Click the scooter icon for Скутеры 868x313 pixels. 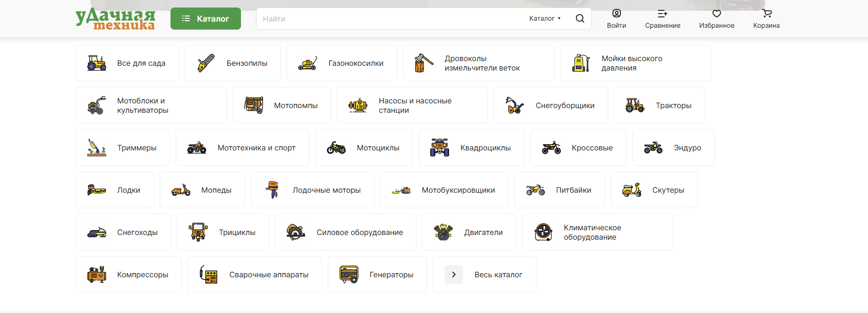click(632, 190)
